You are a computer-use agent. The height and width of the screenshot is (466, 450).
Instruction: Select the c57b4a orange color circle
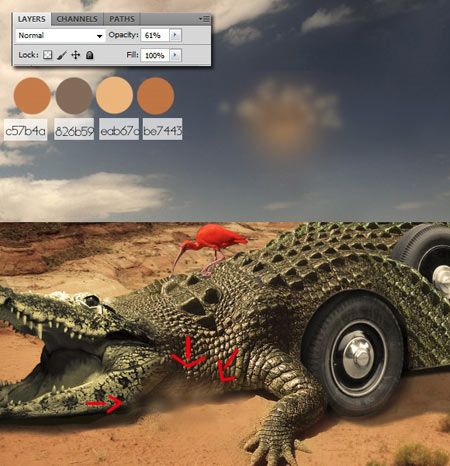(x=32, y=96)
